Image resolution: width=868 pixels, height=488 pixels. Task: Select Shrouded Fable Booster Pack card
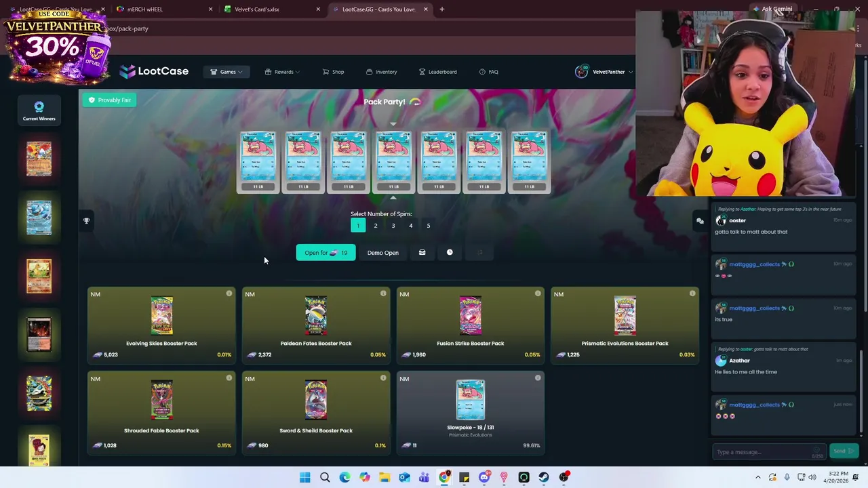tap(161, 412)
